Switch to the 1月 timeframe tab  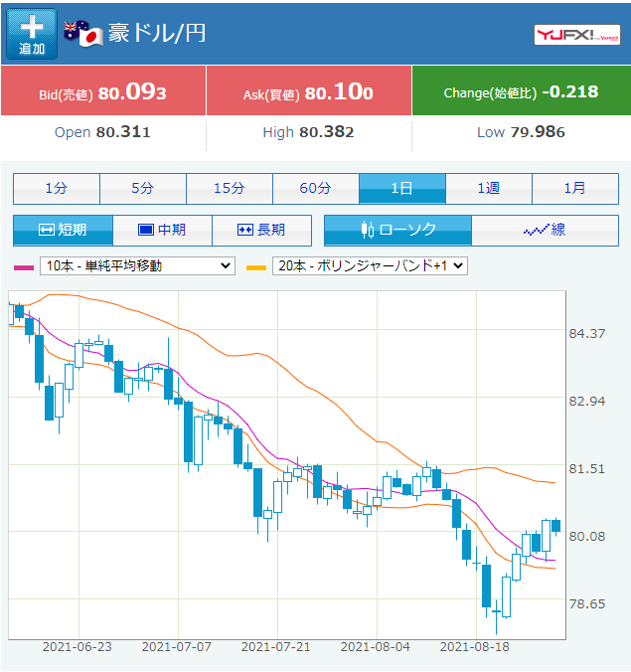[x=575, y=189]
